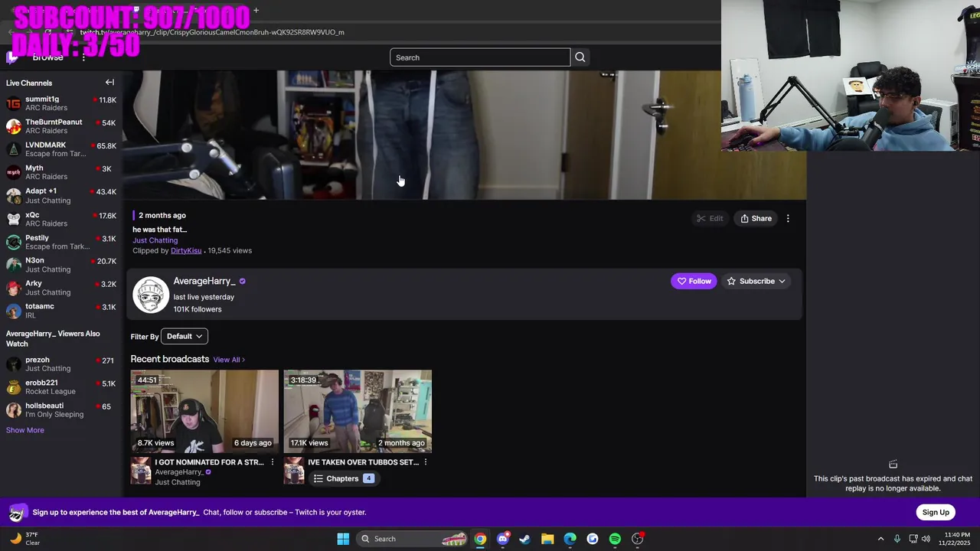Screen dimensions: 980x551
Task: Click the weather widget showing 37°F
Action: pos(24,539)
